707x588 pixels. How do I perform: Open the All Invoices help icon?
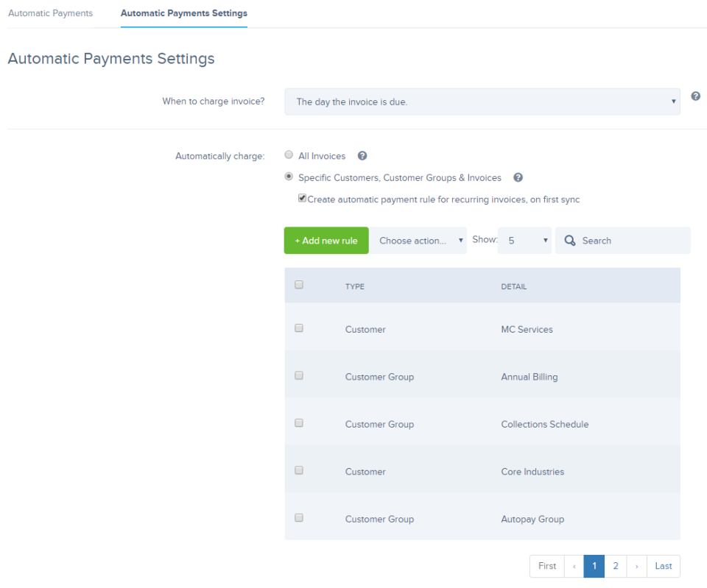362,156
